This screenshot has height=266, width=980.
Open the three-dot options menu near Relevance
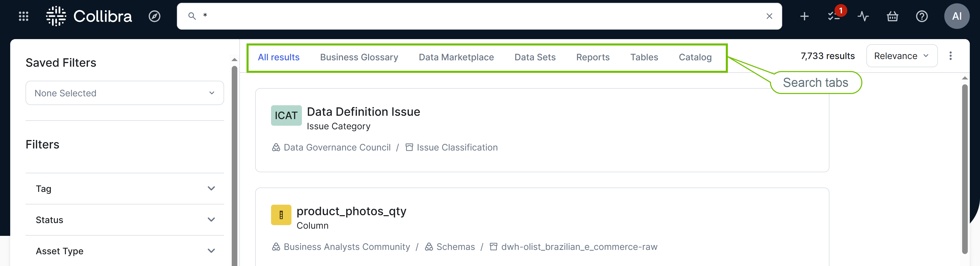click(951, 56)
